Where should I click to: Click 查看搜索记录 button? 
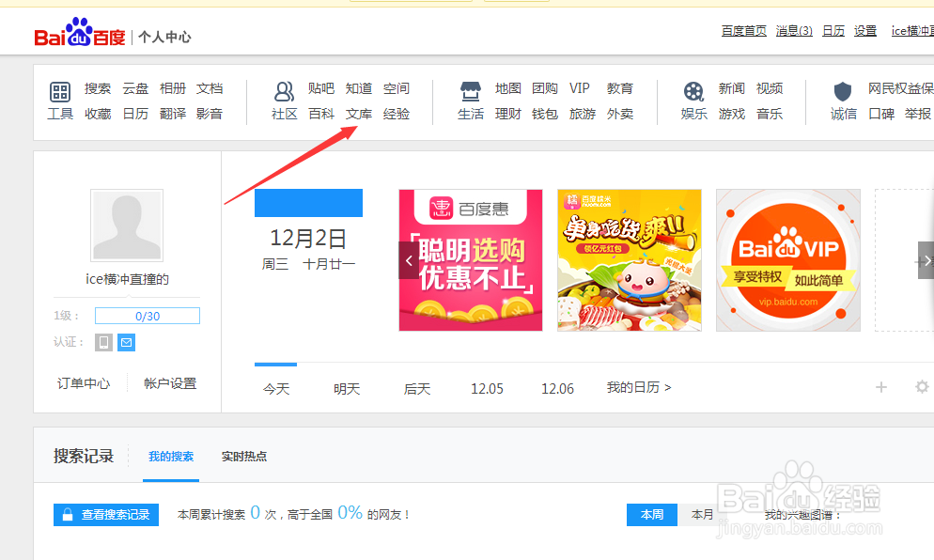[106, 515]
